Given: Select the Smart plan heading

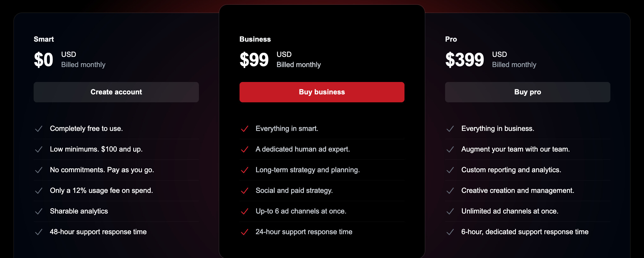Looking at the screenshot, I should [44, 39].
